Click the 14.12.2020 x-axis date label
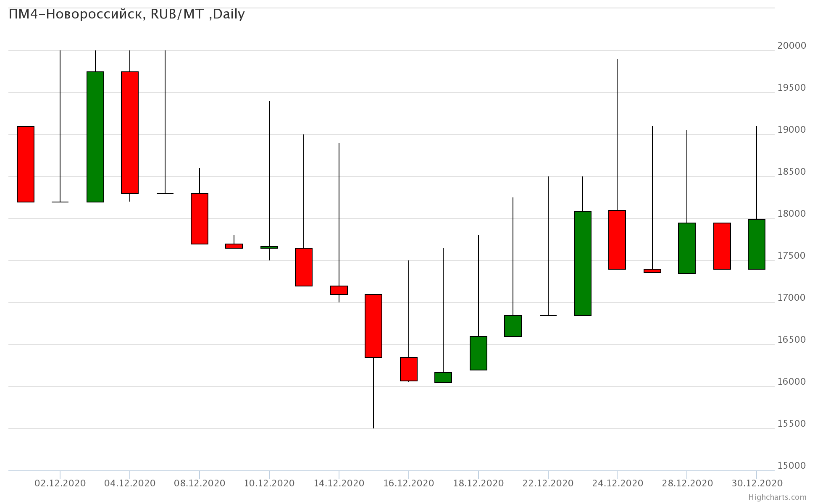The image size is (815, 504). 339,483
